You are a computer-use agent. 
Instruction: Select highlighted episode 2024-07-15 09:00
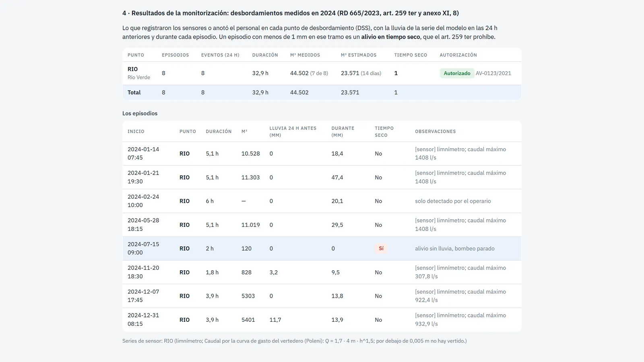coord(143,248)
